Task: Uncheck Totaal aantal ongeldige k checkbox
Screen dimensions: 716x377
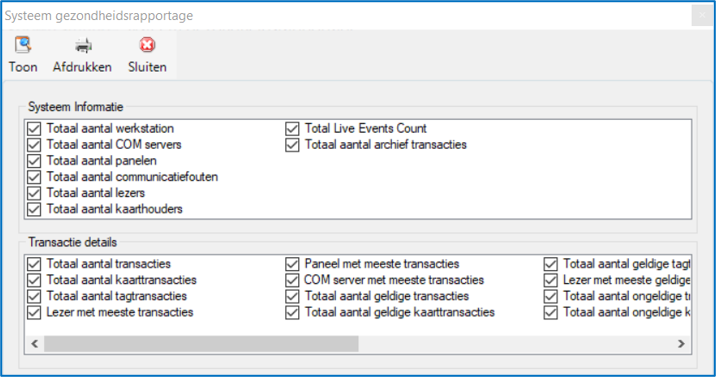Action: [x=551, y=312]
